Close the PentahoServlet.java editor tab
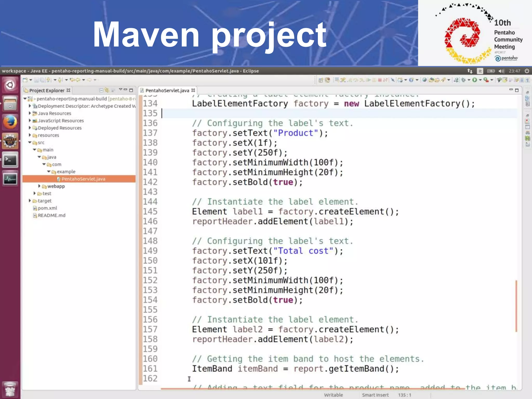 (193, 90)
